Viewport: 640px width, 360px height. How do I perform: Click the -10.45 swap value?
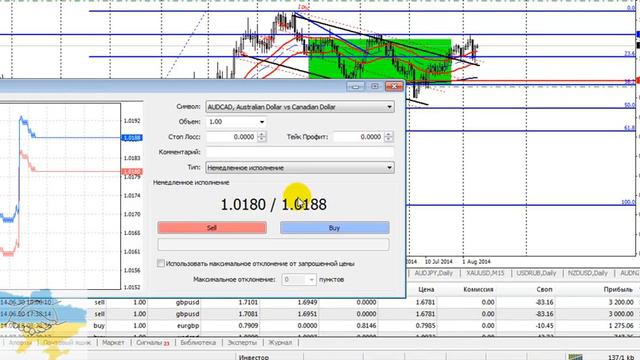pyautogui.click(x=544, y=326)
